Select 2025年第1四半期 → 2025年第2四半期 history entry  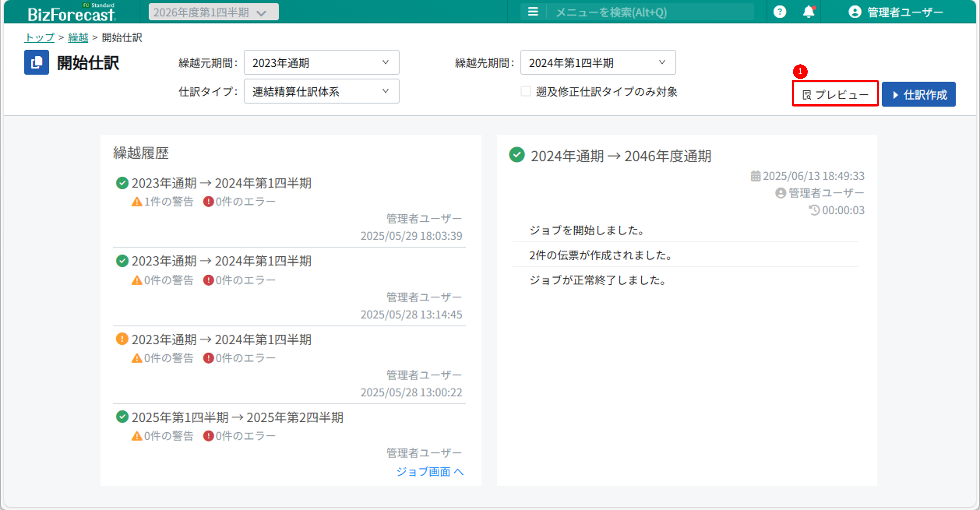(x=237, y=417)
